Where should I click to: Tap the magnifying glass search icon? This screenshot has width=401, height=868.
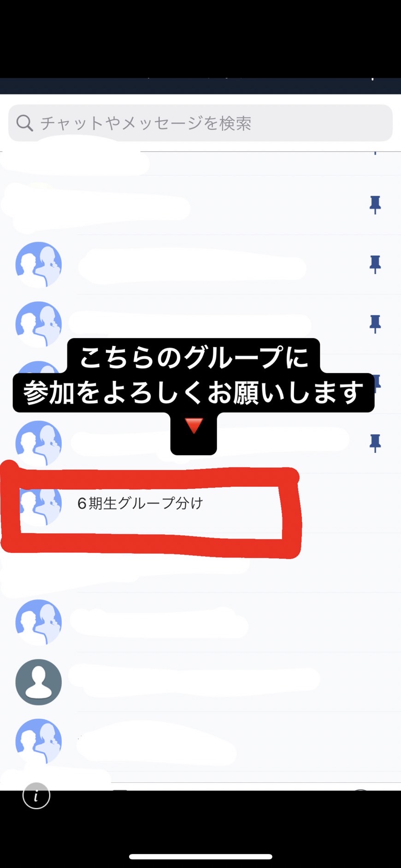pyautogui.click(x=24, y=123)
